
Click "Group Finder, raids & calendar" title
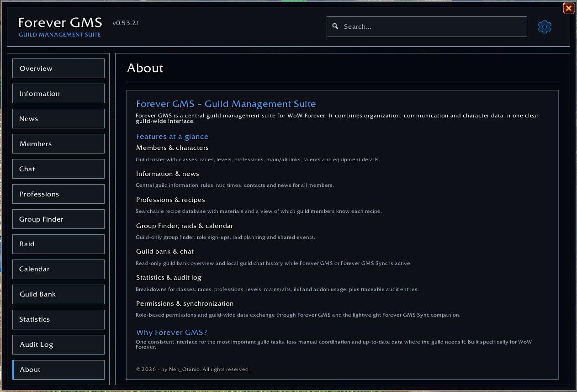tap(185, 226)
